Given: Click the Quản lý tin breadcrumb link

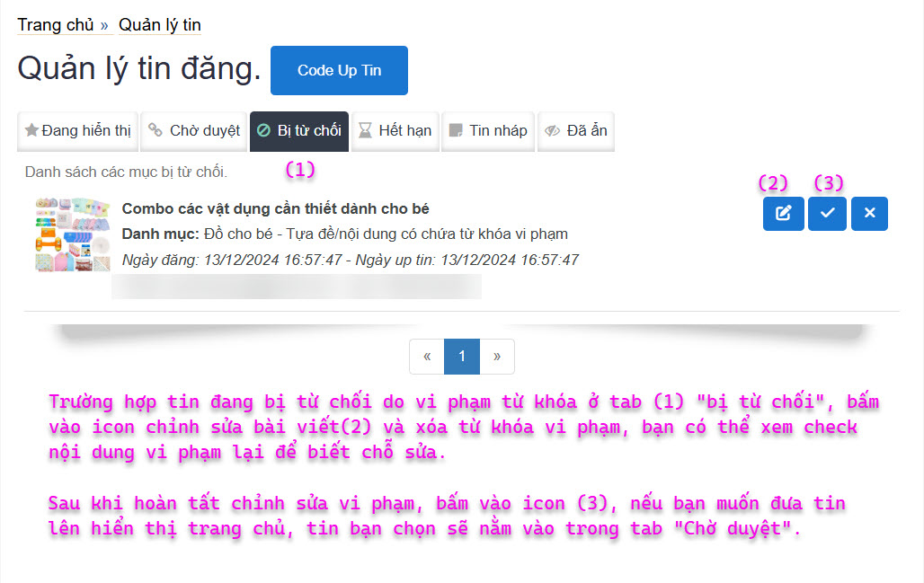Looking at the screenshot, I should click(160, 25).
